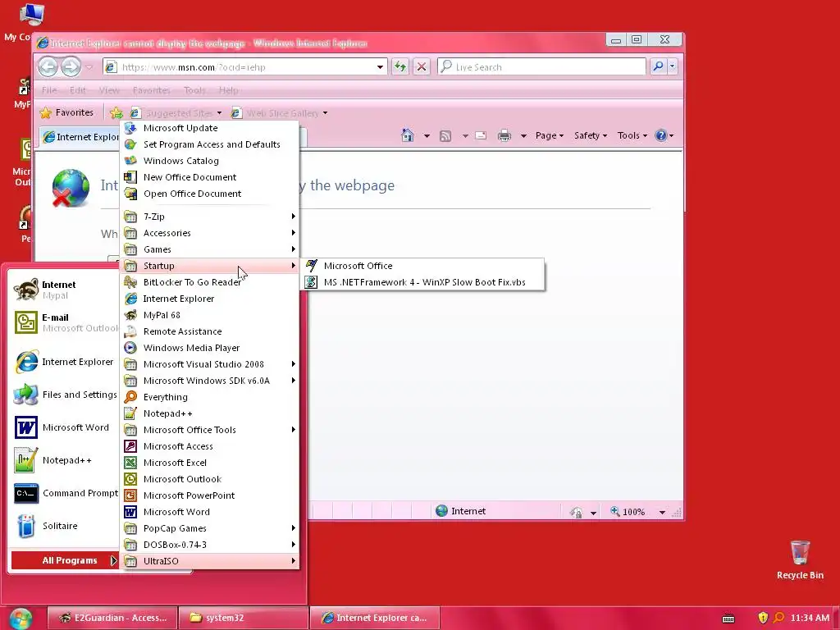
Task: Click the Live Search input box
Action: click(541, 67)
